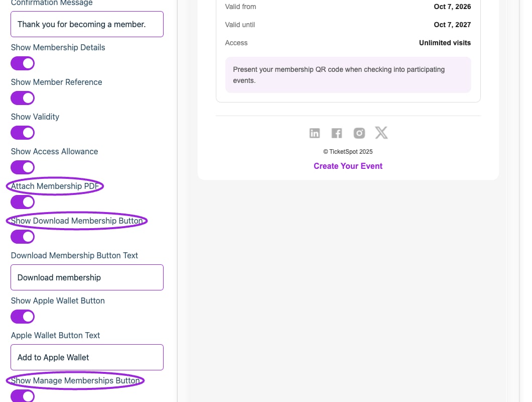
Task: Select the Oct 7, 2026 valid-from date
Action: coord(452,7)
